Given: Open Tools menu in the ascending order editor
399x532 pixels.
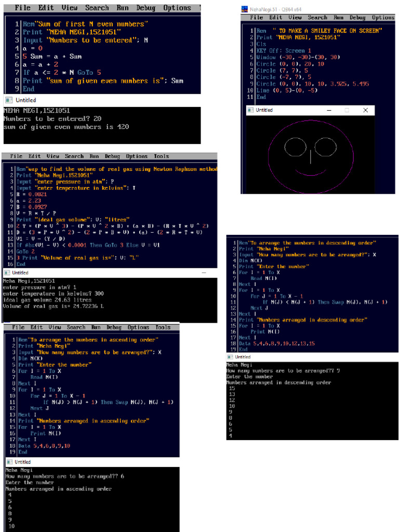Looking at the screenshot, I should pyautogui.click(x=163, y=327).
